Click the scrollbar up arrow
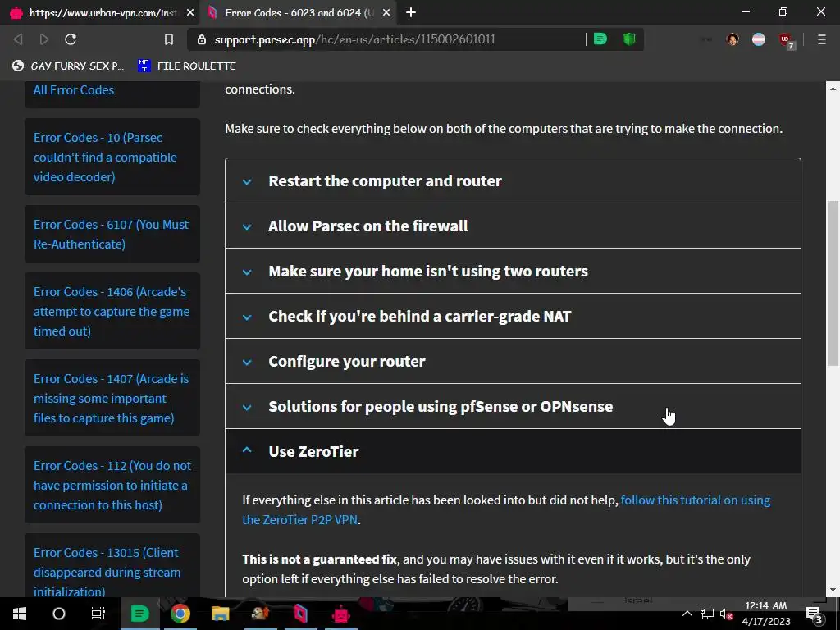Image resolution: width=840 pixels, height=630 pixels. [833, 89]
